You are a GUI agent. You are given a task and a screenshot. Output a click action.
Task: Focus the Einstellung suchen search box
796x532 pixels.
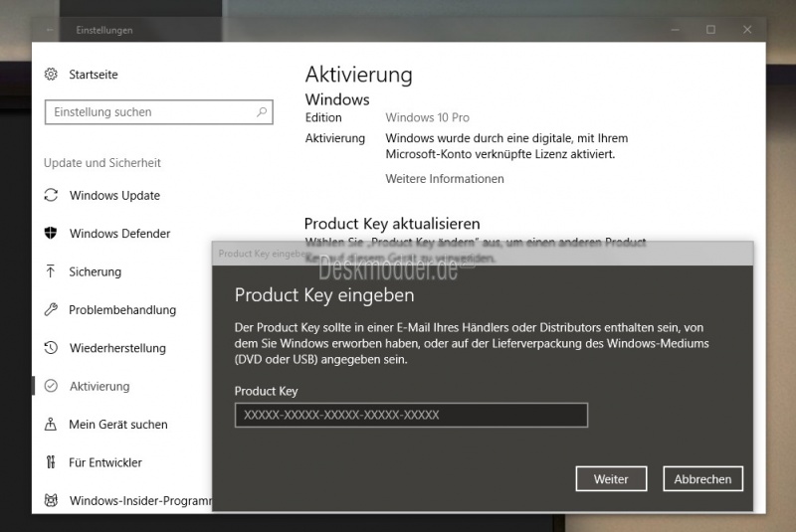[x=159, y=112]
